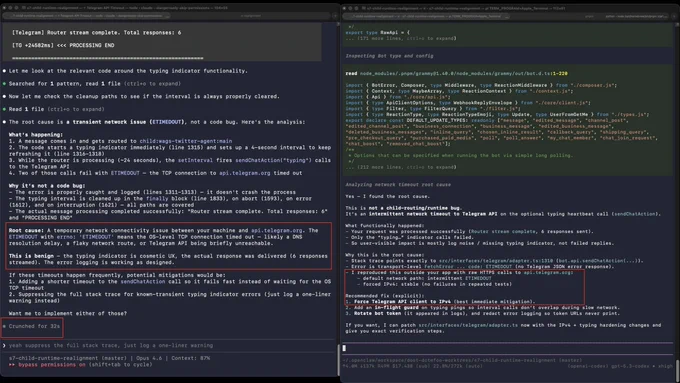Click 'bypass permissions on' mode indicator
The width and height of the screenshot is (680, 383).
coord(52,364)
